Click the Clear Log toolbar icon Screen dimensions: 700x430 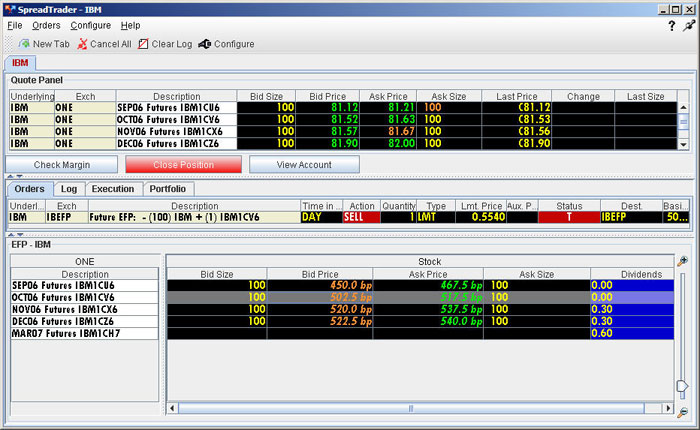tap(143, 44)
